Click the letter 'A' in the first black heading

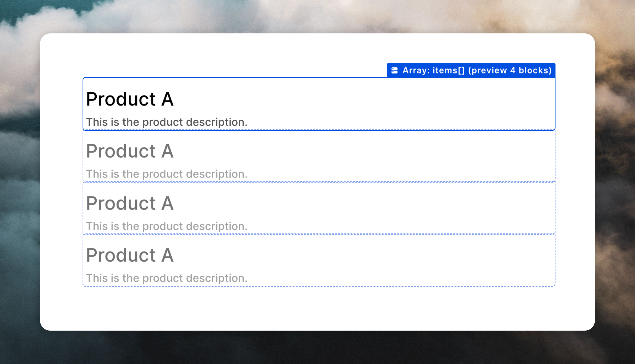[x=167, y=99]
